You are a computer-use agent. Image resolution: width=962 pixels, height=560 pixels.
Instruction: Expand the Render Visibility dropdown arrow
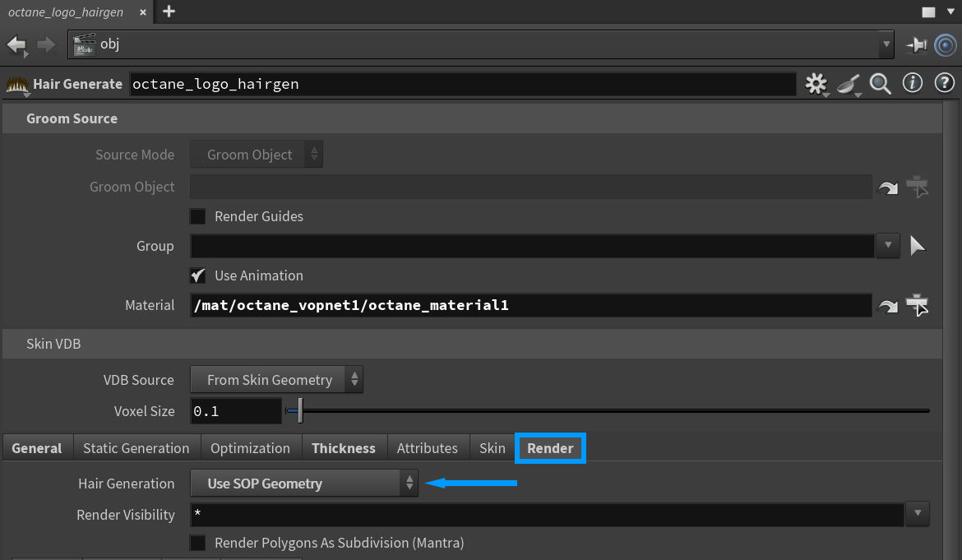tap(918, 515)
